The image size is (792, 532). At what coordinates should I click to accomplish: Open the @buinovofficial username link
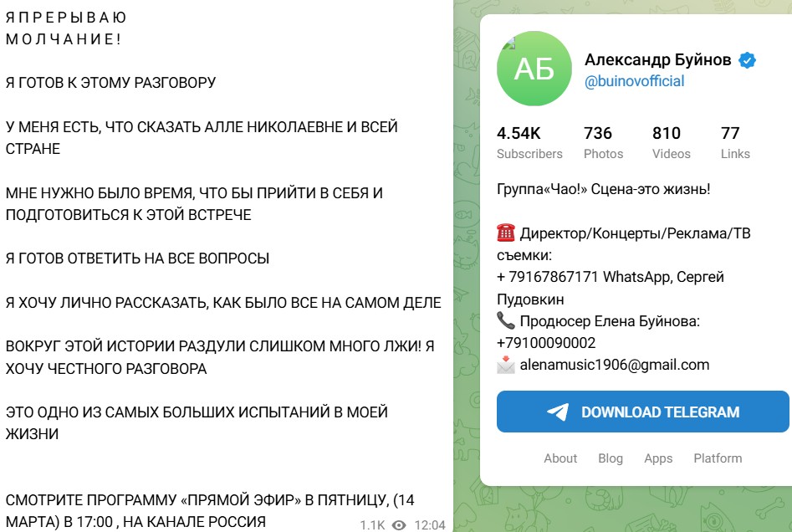pyautogui.click(x=635, y=81)
